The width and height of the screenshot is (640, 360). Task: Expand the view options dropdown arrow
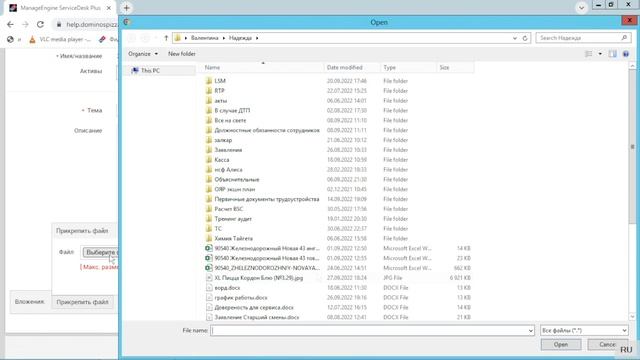600,54
